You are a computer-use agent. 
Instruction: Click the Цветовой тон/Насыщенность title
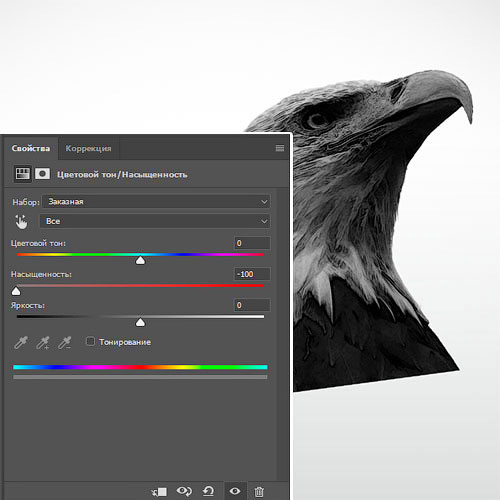pos(122,174)
